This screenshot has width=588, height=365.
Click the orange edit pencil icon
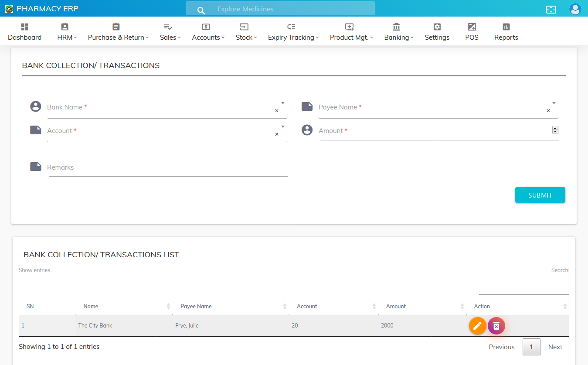(477, 326)
